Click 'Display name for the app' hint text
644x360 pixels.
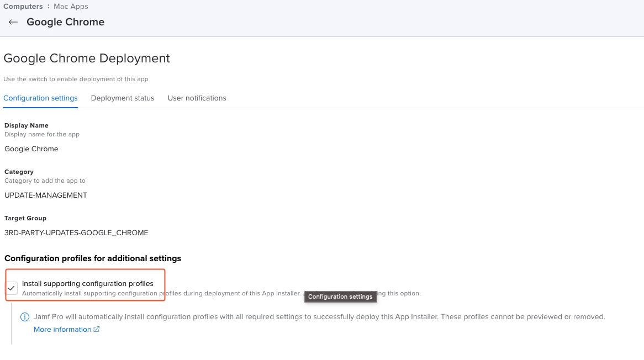(42, 134)
